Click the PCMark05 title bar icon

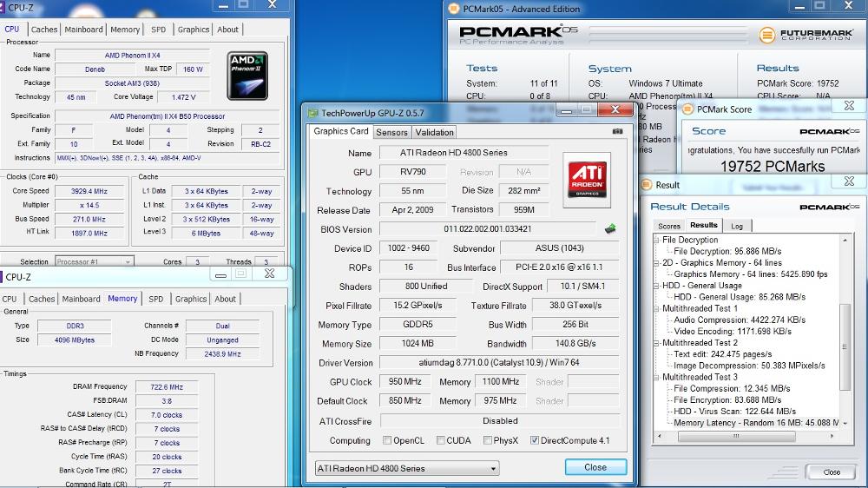453,9
